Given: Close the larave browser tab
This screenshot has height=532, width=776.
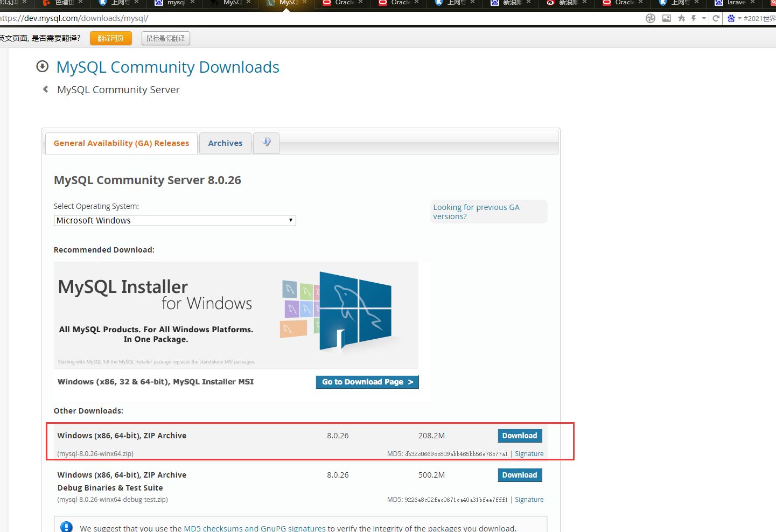Looking at the screenshot, I should point(752,2).
